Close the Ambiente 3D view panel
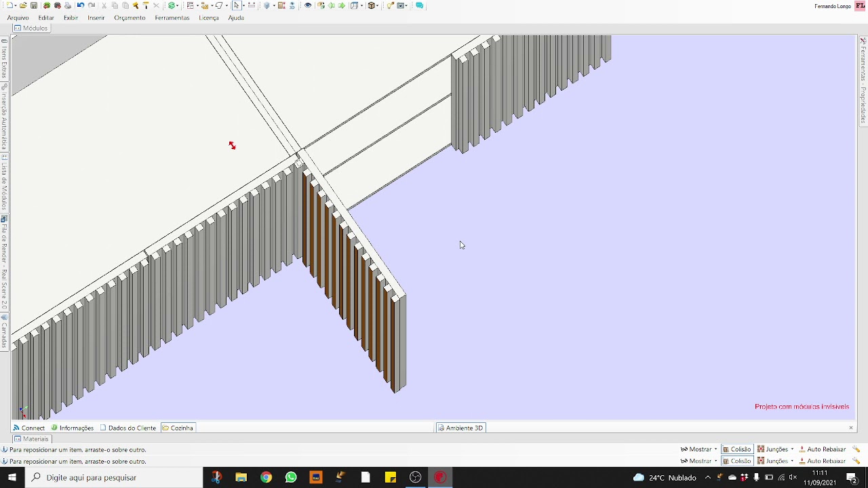 (x=851, y=428)
